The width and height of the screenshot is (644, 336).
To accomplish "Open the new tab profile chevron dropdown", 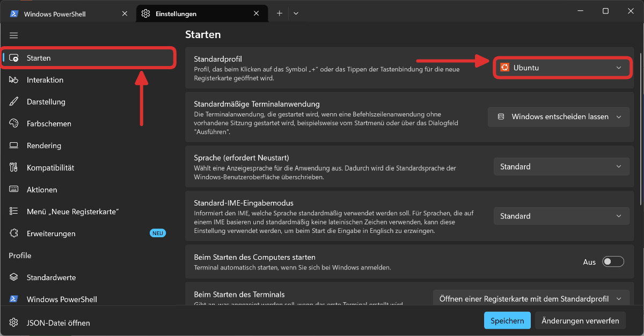I will (x=296, y=13).
